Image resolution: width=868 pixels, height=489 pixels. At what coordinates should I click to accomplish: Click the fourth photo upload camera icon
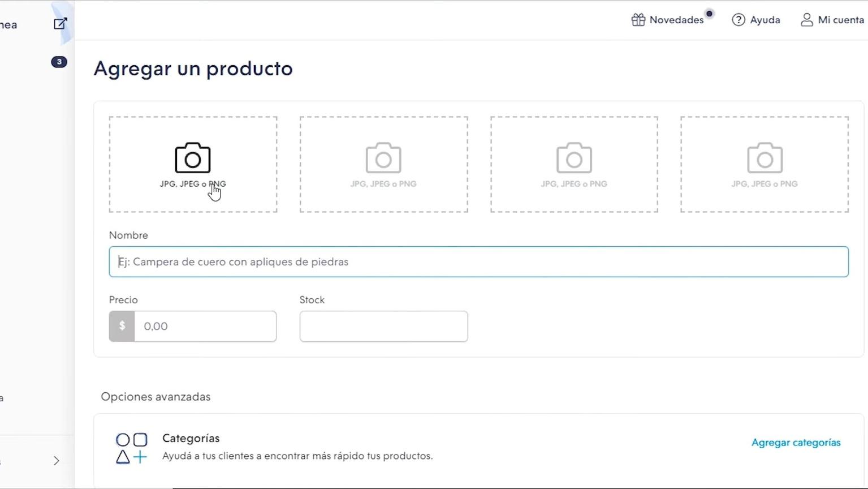pyautogui.click(x=765, y=158)
